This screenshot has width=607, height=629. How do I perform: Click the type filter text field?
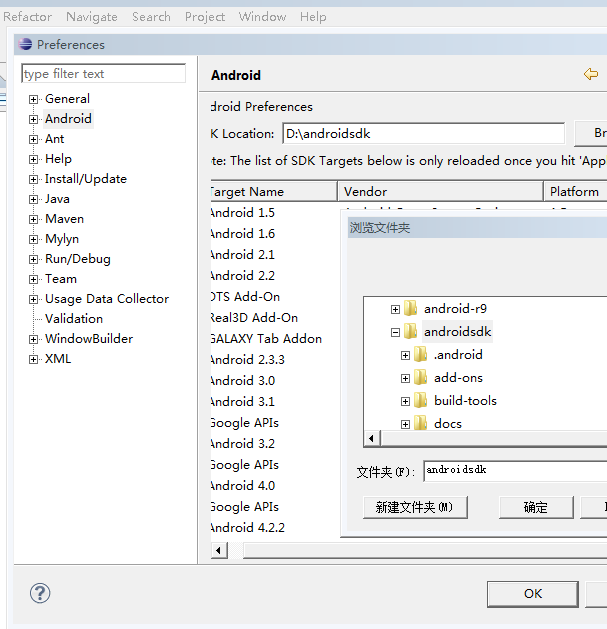coord(104,73)
